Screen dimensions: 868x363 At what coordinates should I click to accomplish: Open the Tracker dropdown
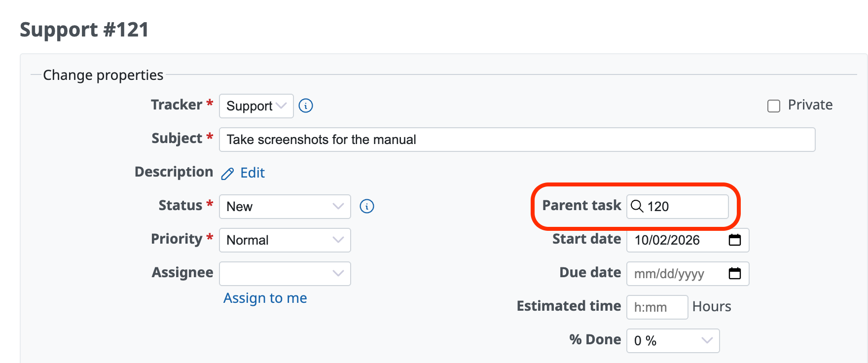click(x=256, y=106)
